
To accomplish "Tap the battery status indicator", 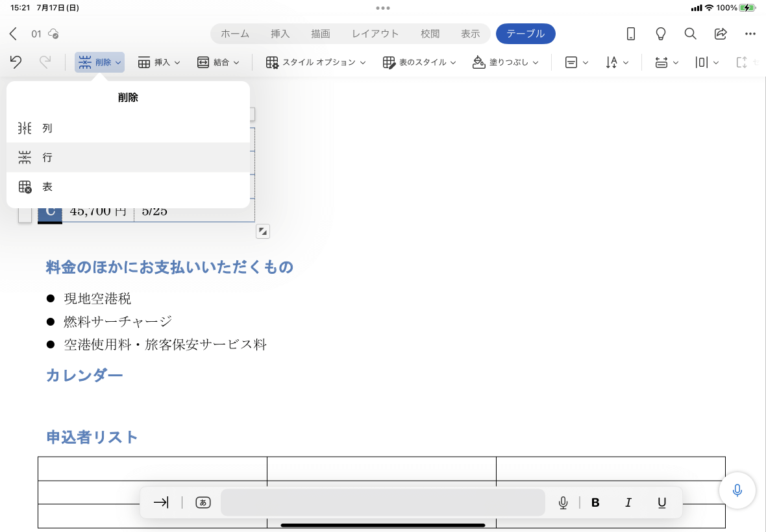I will tap(747, 8).
